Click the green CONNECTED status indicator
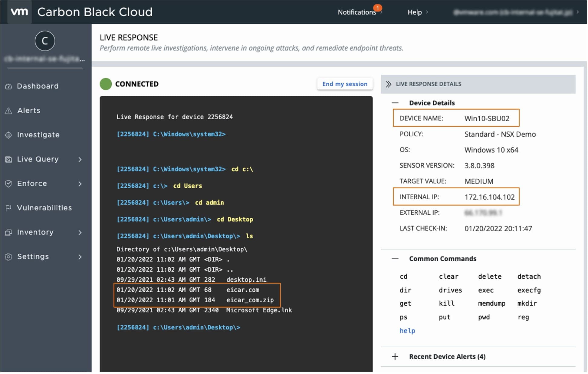Viewport: 588px width, 374px height. [x=105, y=84]
